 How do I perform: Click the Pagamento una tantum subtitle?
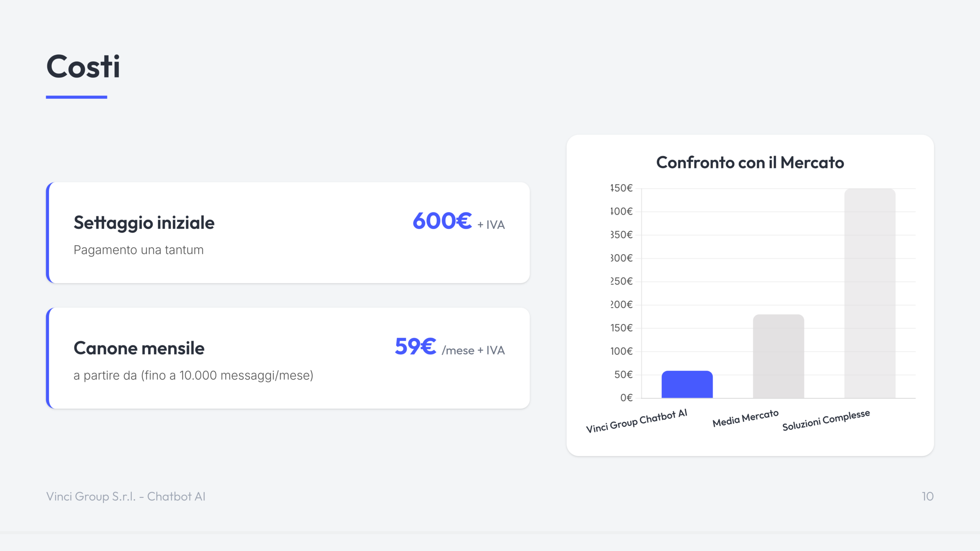[x=139, y=250]
